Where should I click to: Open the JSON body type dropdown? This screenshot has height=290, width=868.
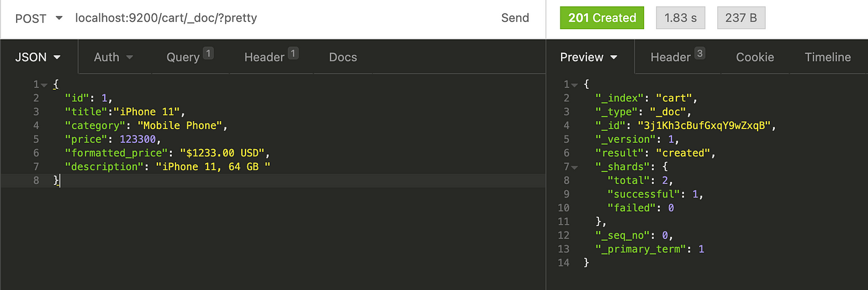point(38,57)
